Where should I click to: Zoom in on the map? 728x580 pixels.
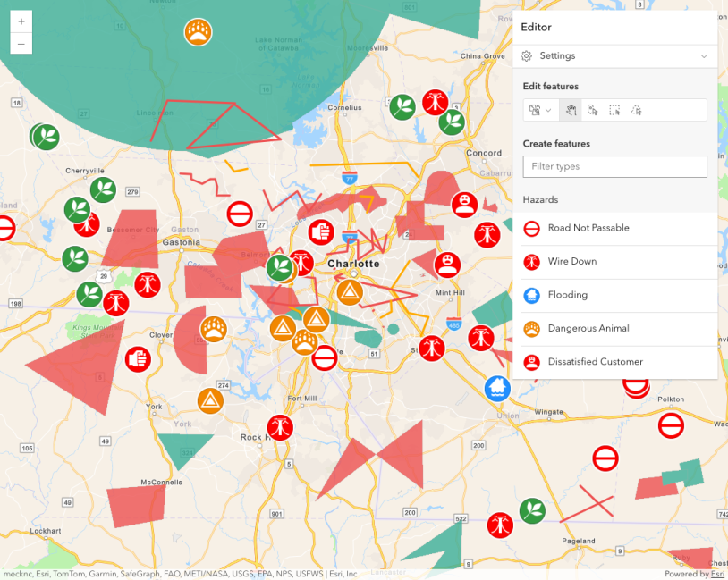[21, 21]
